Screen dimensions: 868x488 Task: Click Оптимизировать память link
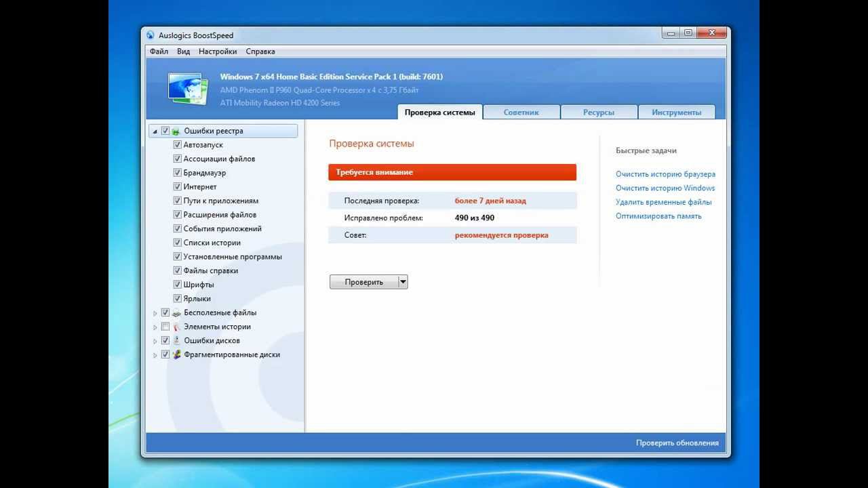[658, 216]
